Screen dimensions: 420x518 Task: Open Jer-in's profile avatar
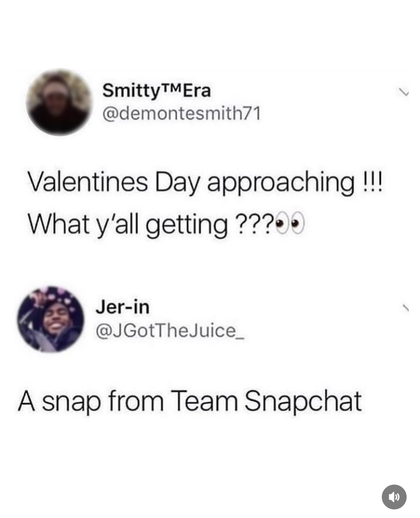[51, 319]
